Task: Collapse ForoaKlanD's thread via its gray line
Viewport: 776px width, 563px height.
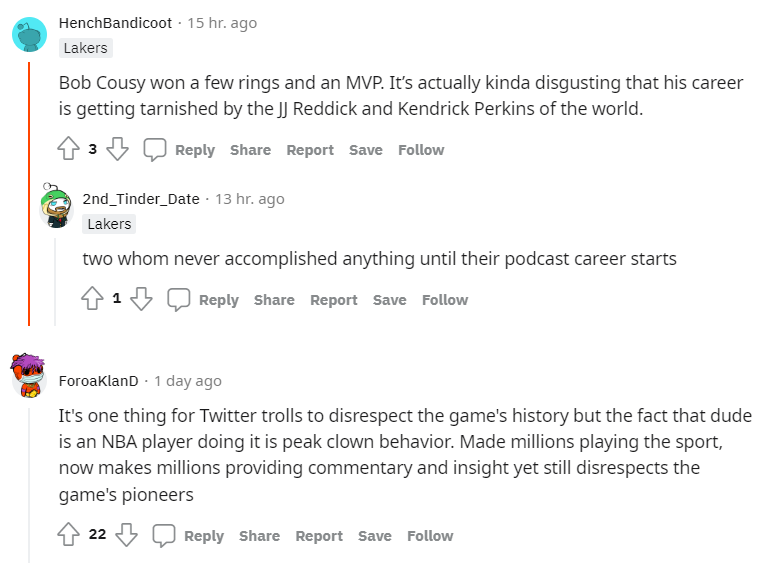Action: [x=30, y=480]
